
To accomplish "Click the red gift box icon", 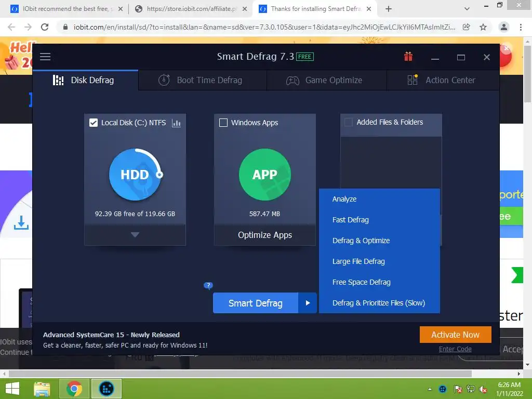I will pos(408,57).
